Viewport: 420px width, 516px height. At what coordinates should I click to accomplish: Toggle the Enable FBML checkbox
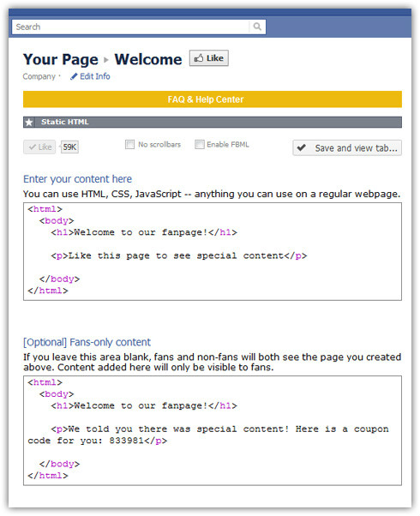[x=199, y=145]
